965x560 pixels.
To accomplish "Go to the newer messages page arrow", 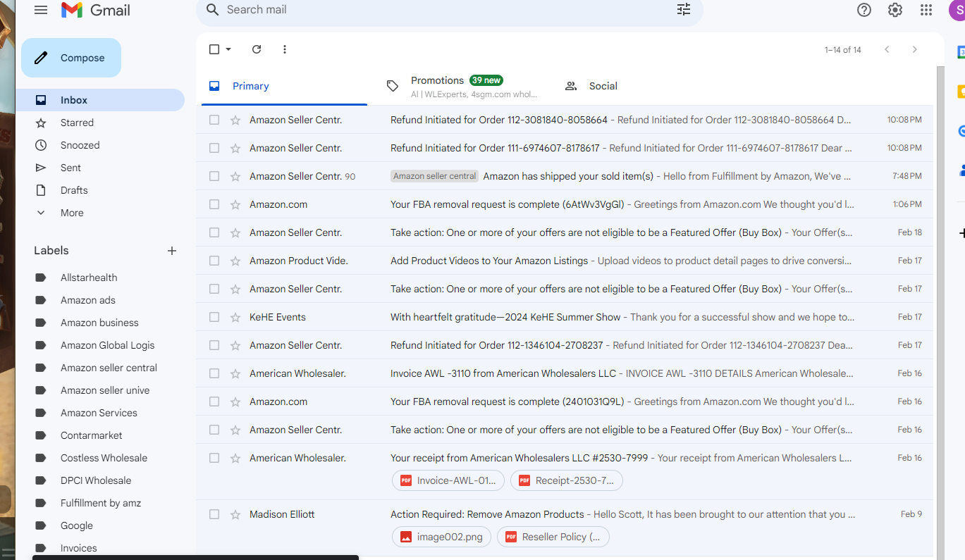I will [x=887, y=49].
